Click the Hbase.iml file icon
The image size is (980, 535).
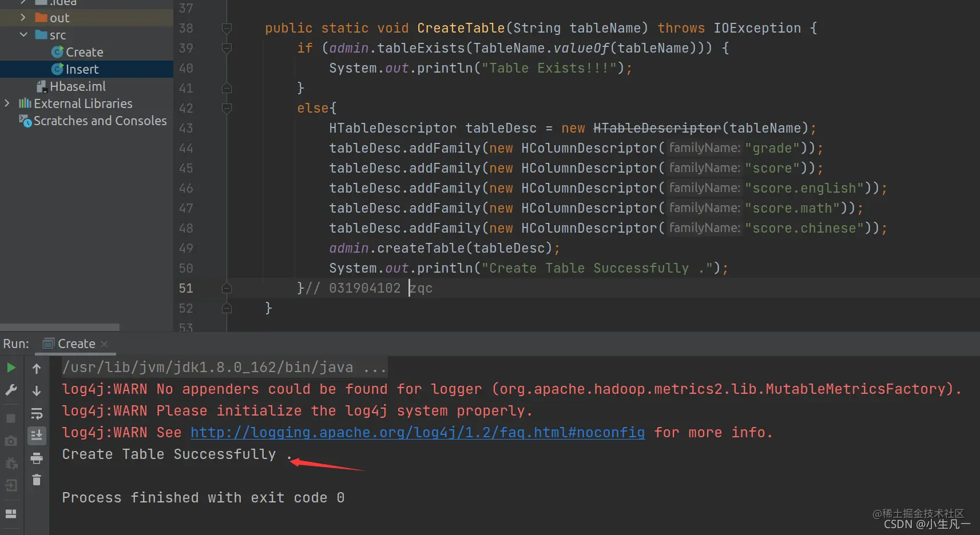pos(41,86)
